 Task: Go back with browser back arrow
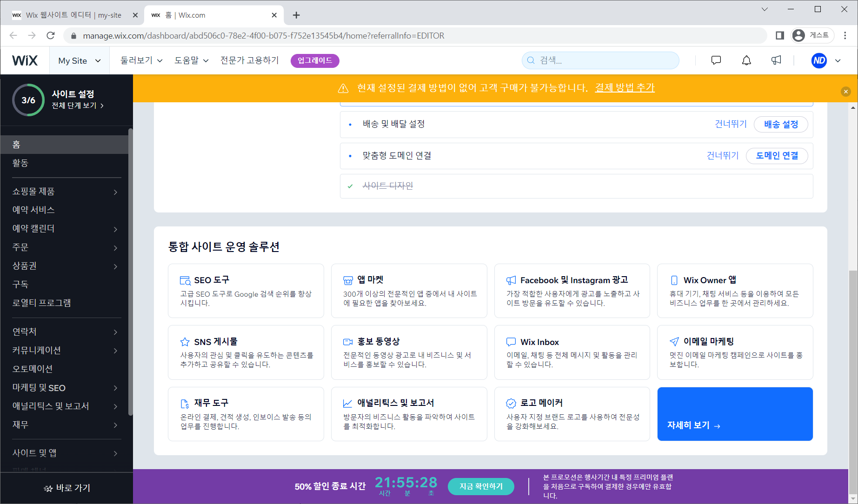(x=13, y=35)
